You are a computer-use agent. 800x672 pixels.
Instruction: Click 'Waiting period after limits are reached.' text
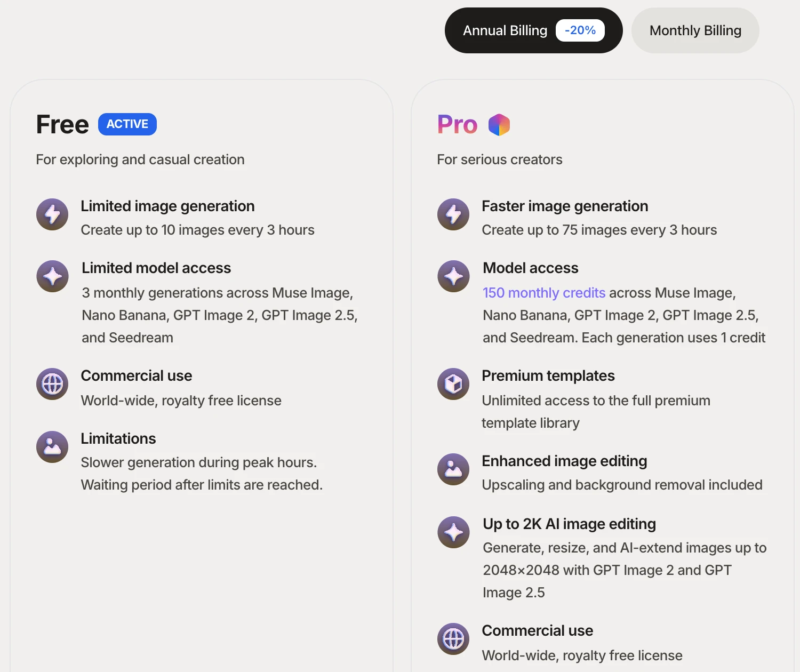tap(202, 485)
